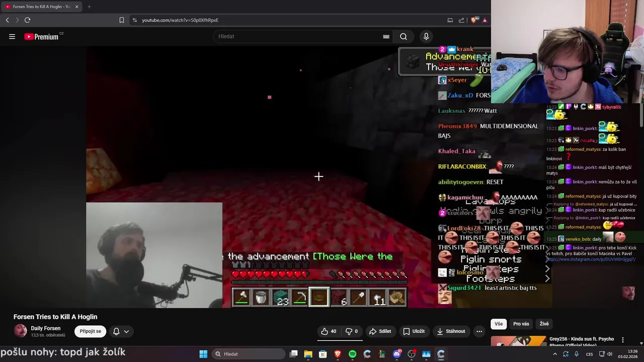Save video with Uložit button
The image size is (644, 362).
(x=415, y=331)
